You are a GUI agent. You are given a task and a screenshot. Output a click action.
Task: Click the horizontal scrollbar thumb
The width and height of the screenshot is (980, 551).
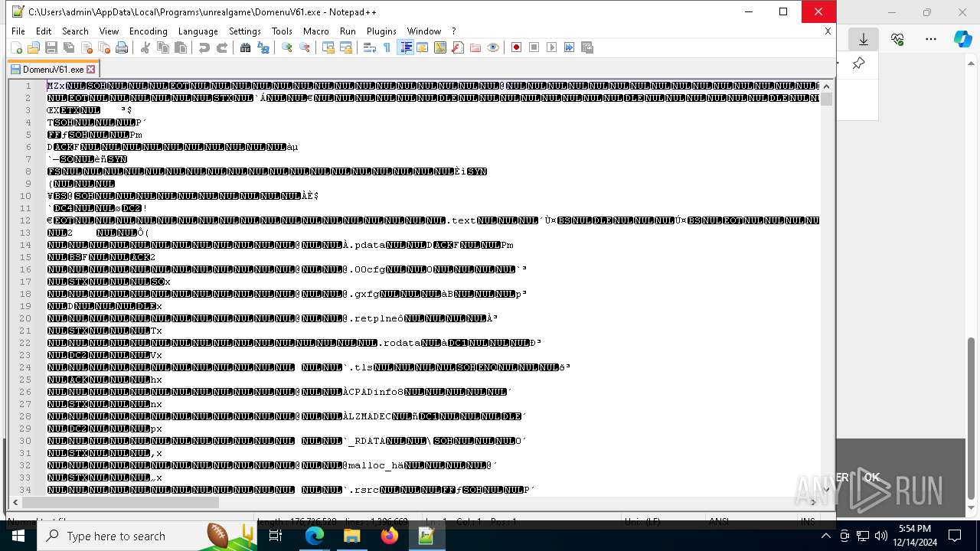[121, 503]
